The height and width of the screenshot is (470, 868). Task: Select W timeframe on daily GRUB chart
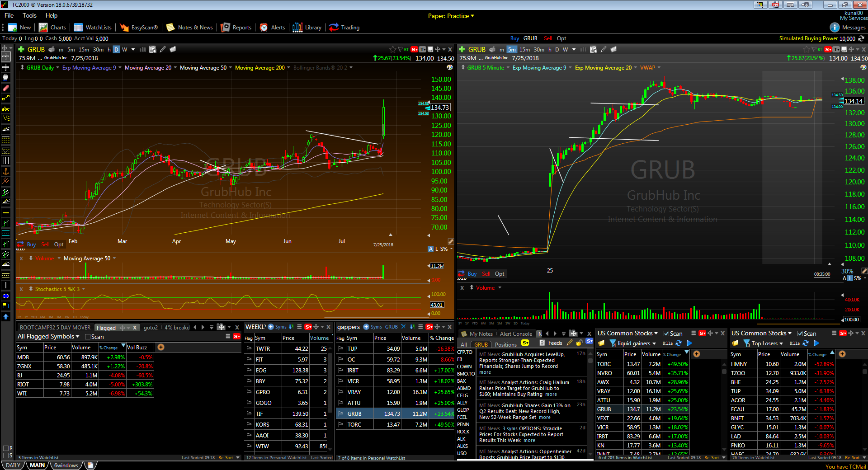pyautogui.click(x=125, y=50)
